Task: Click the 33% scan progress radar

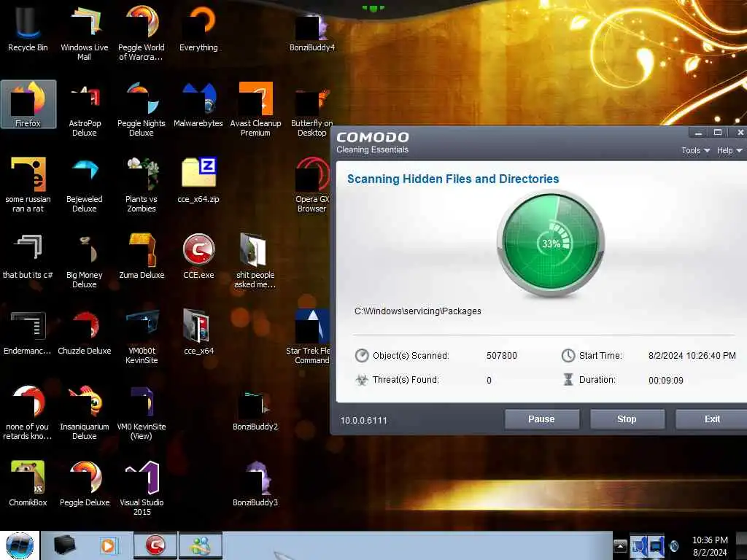Action: [551, 244]
